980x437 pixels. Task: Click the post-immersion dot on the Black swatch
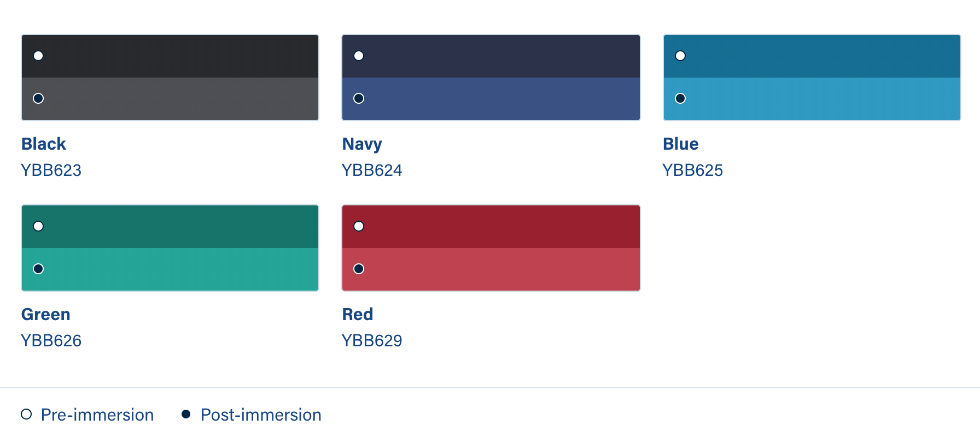click(x=38, y=98)
